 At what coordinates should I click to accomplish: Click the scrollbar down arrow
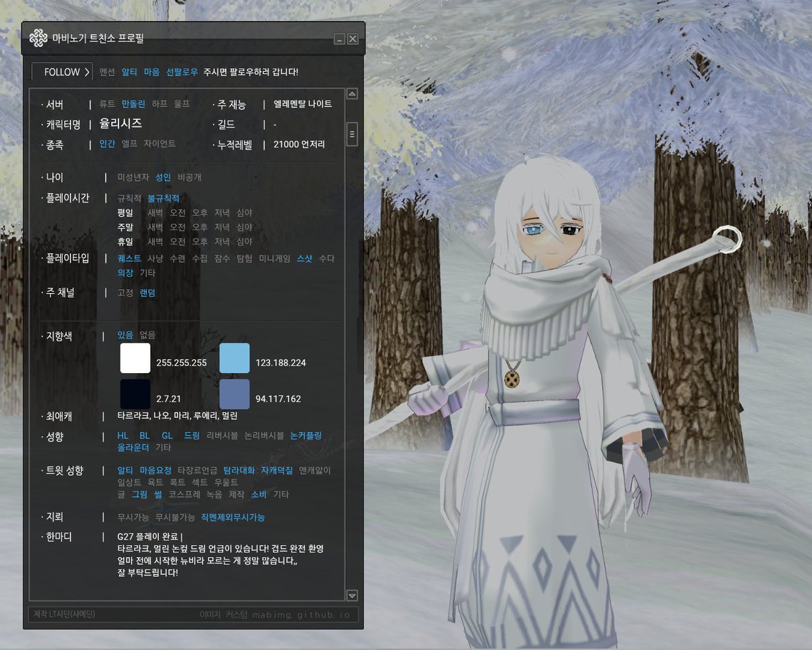[x=352, y=595]
